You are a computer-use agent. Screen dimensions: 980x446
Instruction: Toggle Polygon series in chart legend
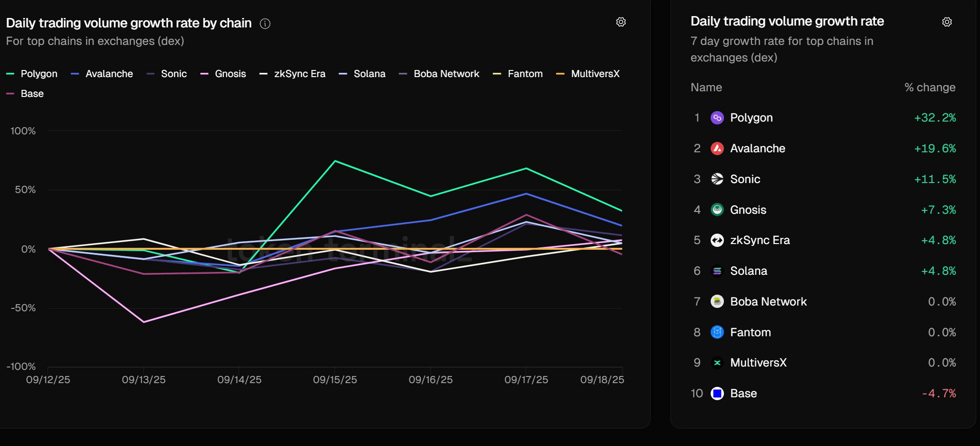[x=32, y=74]
